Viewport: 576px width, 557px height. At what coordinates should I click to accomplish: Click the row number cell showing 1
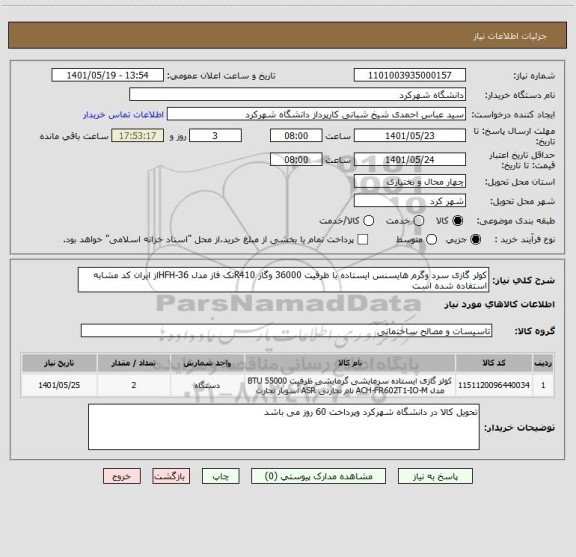(543, 385)
